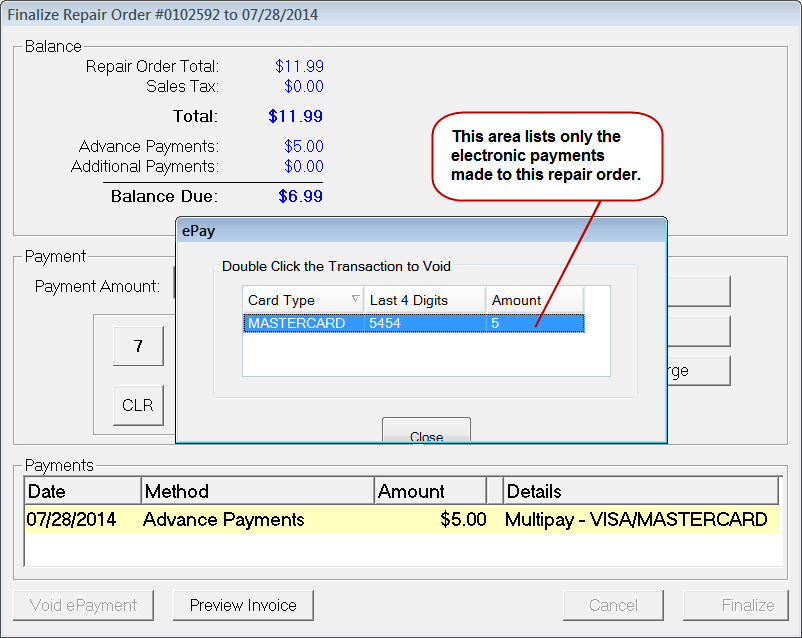This screenshot has width=802, height=638.
Task: Click the ePay list Amount column header
Action: pos(534,300)
